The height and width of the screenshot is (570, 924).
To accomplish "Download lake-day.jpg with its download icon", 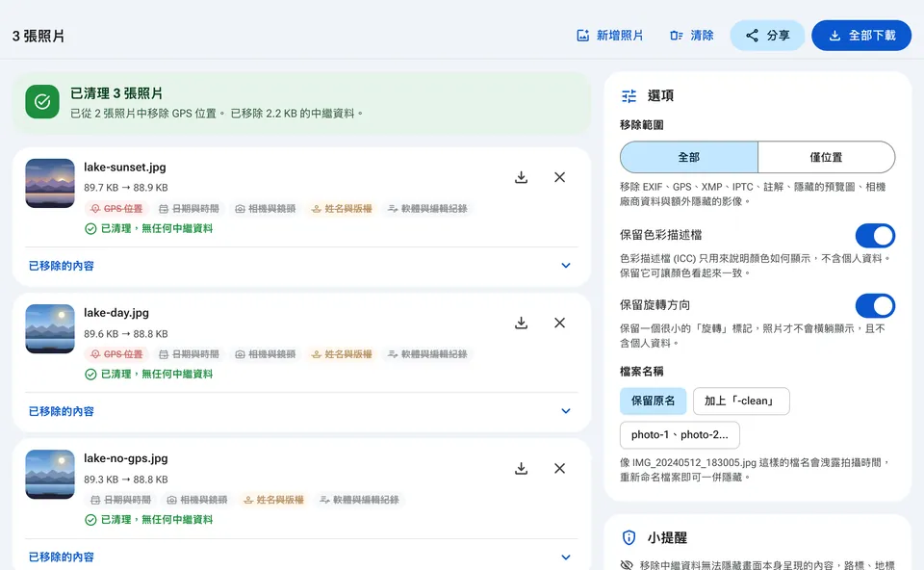I will (x=521, y=323).
